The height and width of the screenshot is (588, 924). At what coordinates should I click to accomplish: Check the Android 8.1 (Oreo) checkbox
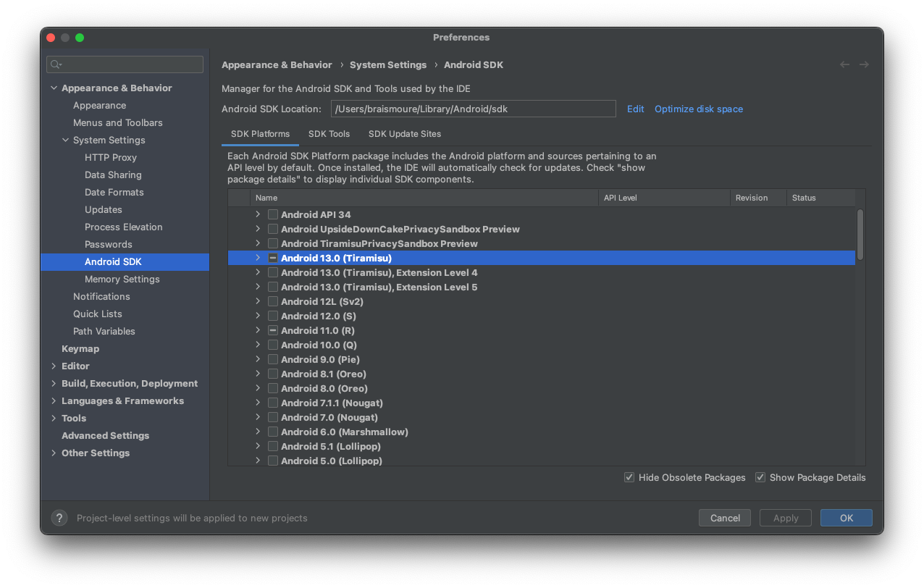pos(273,374)
